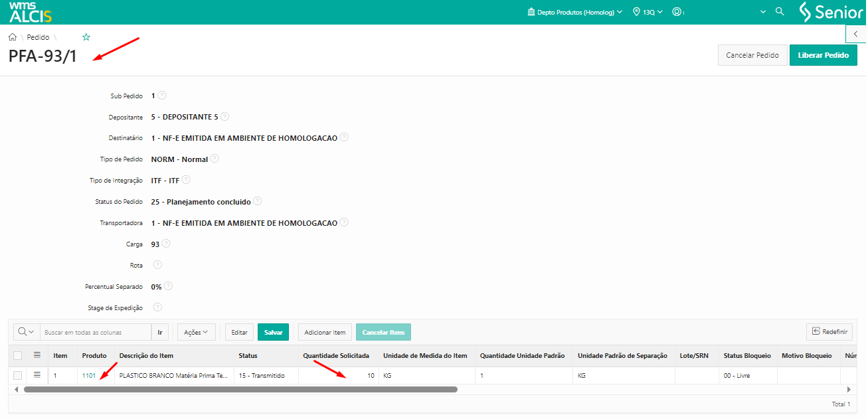Viewport: 868px width, 419px height.
Task: Click Cancelar Itens button
Action: pyautogui.click(x=383, y=332)
